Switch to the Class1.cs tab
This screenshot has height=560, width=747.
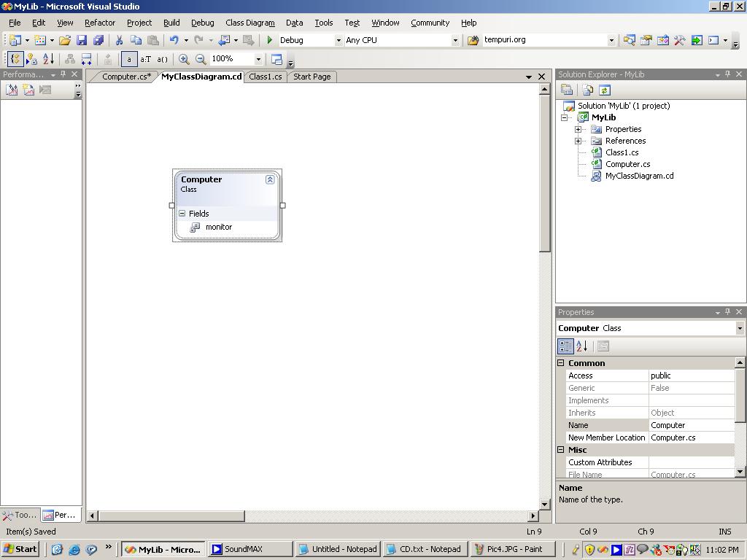(266, 77)
